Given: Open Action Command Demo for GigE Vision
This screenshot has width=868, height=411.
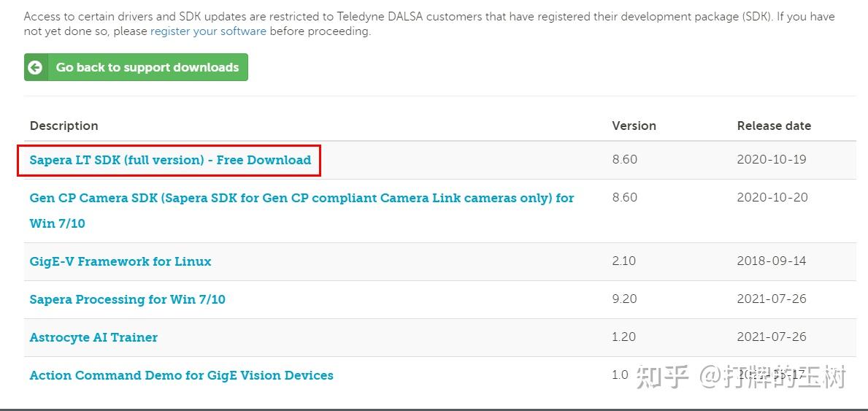Looking at the screenshot, I should pyautogui.click(x=181, y=375).
